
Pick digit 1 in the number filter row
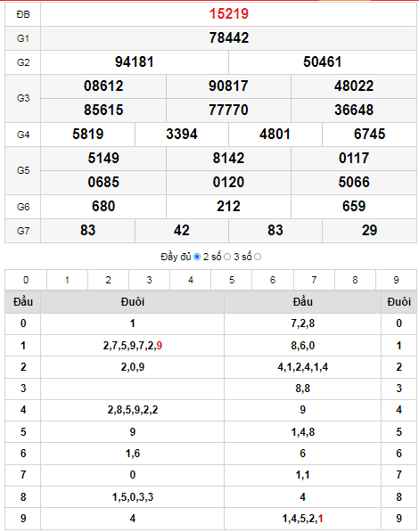click(67, 280)
